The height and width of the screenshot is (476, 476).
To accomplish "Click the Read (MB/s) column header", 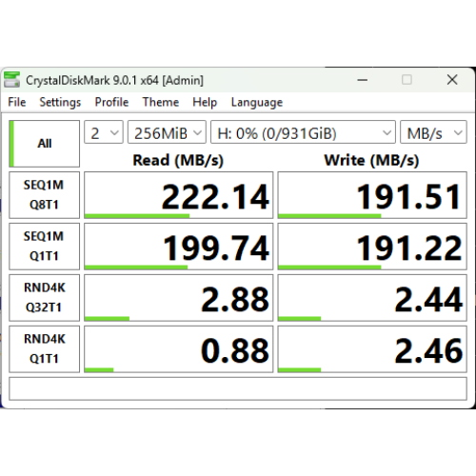I will 178,160.
